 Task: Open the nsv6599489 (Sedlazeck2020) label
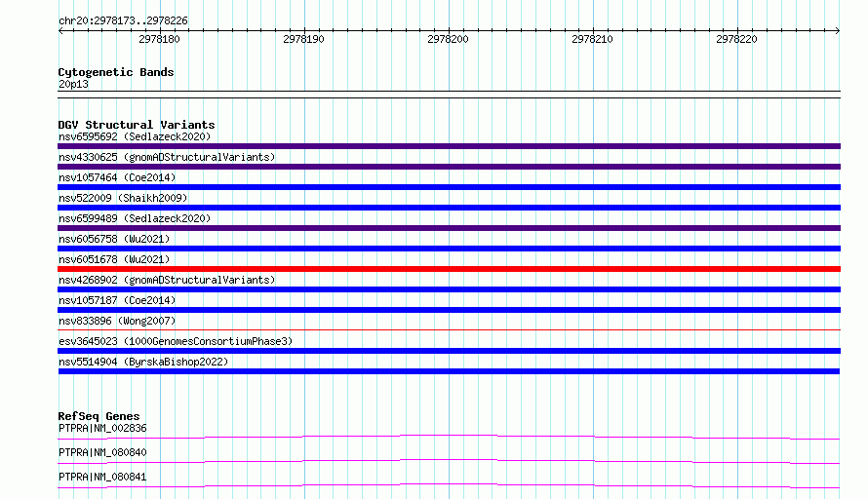point(135,218)
